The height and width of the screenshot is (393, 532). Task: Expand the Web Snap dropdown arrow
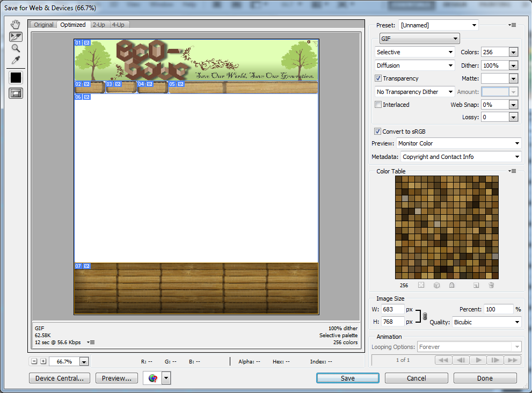[x=513, y=105]
